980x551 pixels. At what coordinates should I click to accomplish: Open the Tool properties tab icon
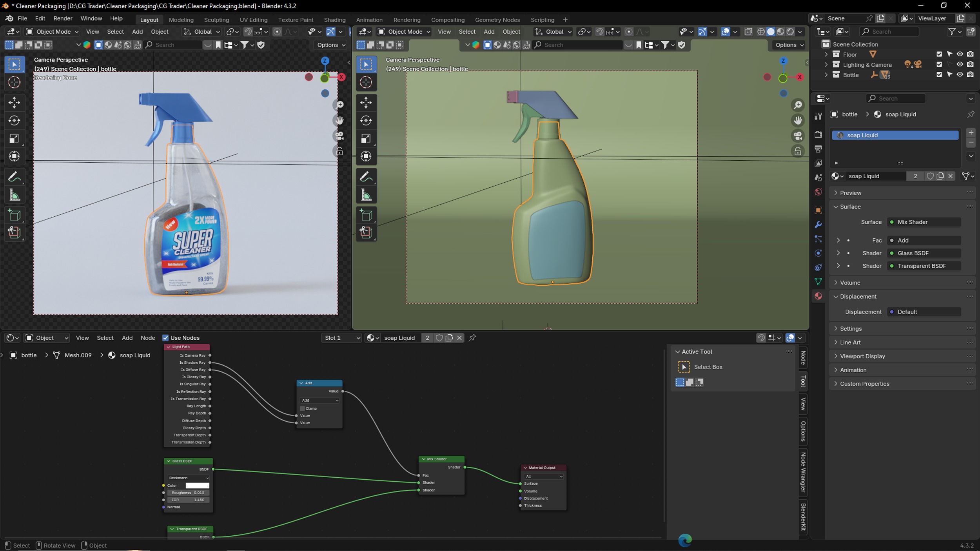[818, 116]
